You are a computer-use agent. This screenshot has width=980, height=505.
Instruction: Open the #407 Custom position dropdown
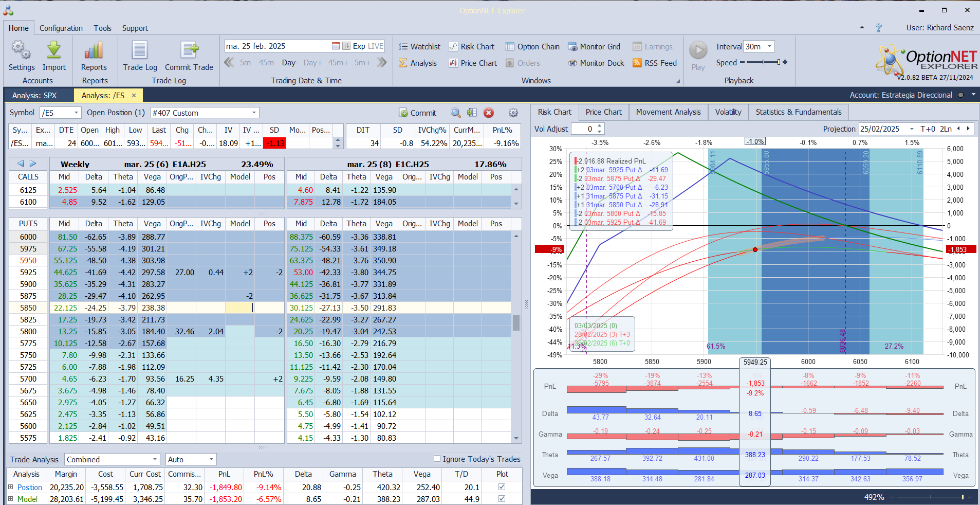click(x=254, y=113)
